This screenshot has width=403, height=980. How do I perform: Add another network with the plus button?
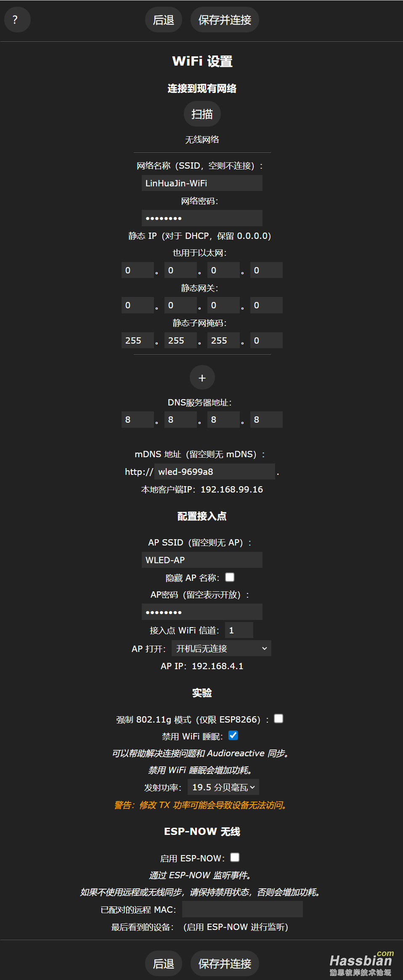[x=202, y=378]
